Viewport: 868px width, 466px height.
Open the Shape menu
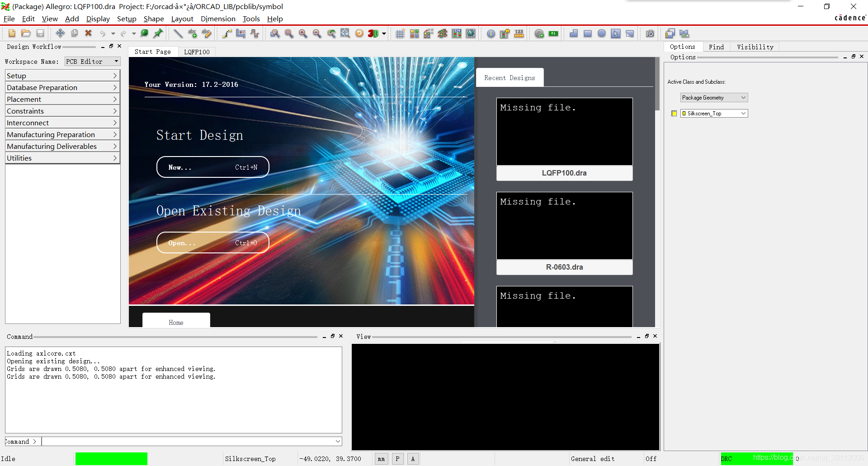154,19
